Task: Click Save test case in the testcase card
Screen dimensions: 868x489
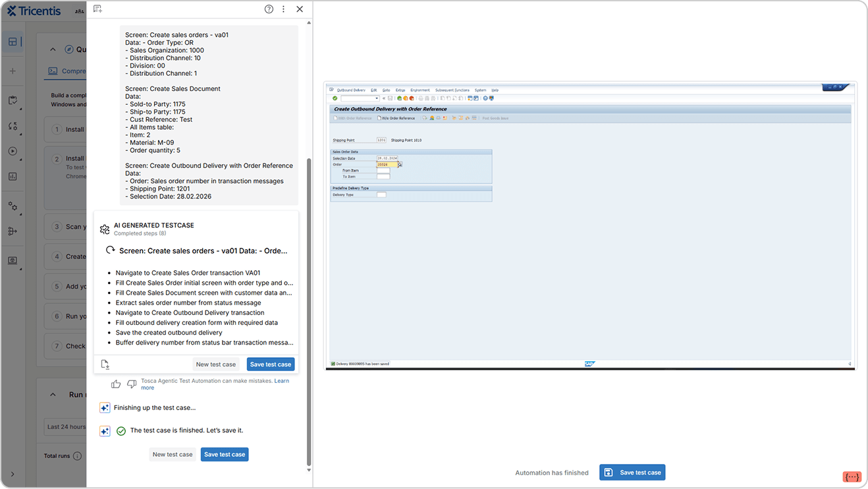Action: (x=270, y=364)
